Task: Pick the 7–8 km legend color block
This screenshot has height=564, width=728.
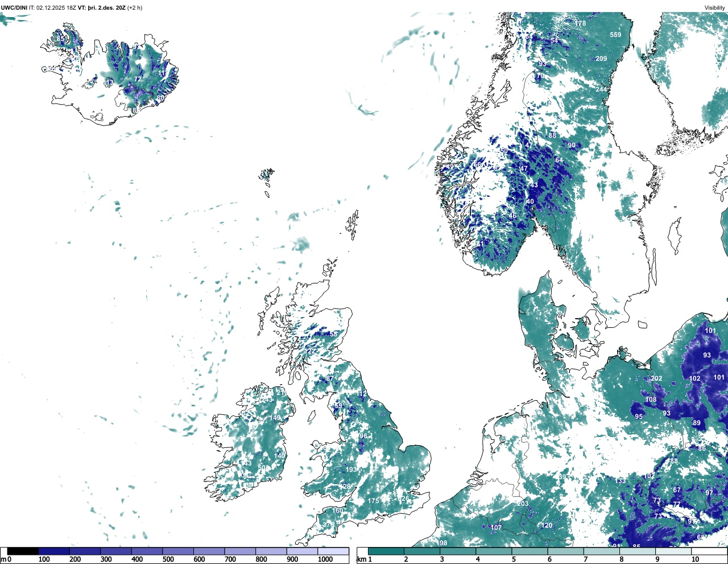Action: coord(601,551)
